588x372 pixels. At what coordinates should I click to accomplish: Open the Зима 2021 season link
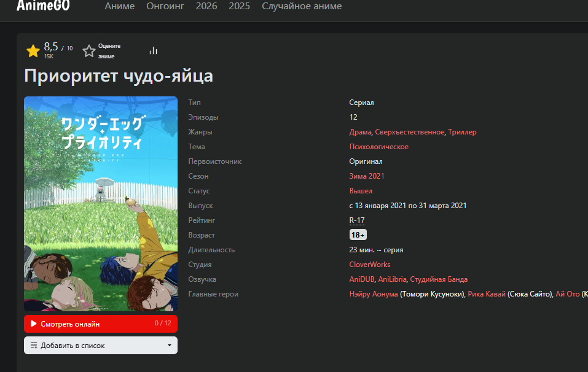[367, 176]
